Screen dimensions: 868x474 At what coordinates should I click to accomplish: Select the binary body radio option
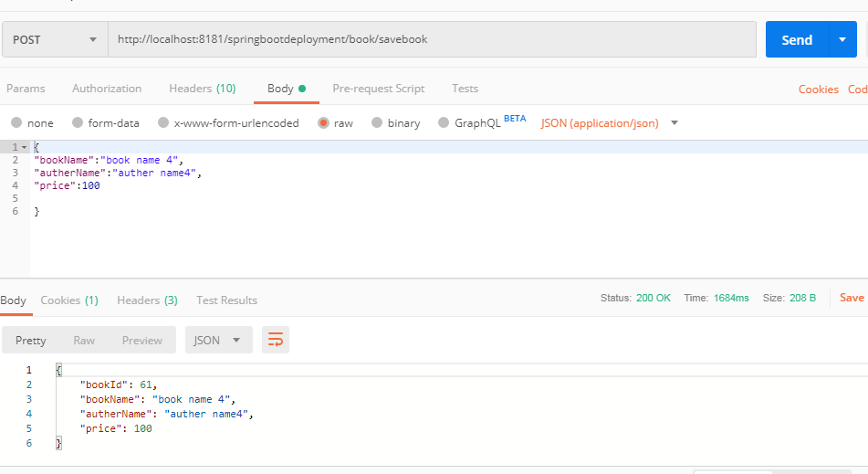pos(377,123)
